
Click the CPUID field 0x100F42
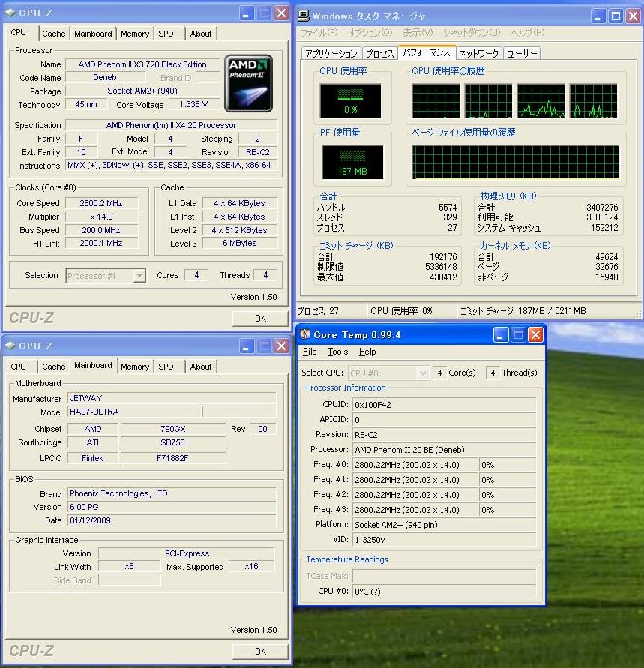coord(444,405)
